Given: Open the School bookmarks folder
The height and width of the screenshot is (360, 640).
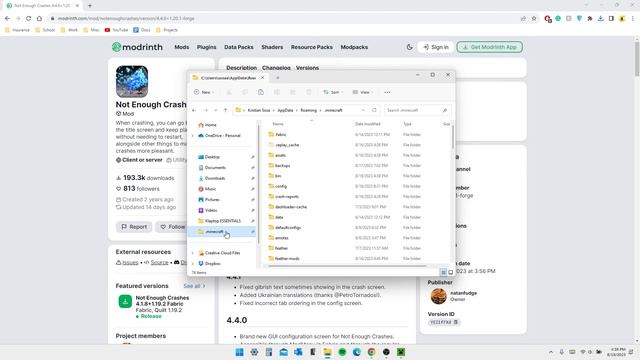Looking at the screenshot, I should click(x=45, y=30).
